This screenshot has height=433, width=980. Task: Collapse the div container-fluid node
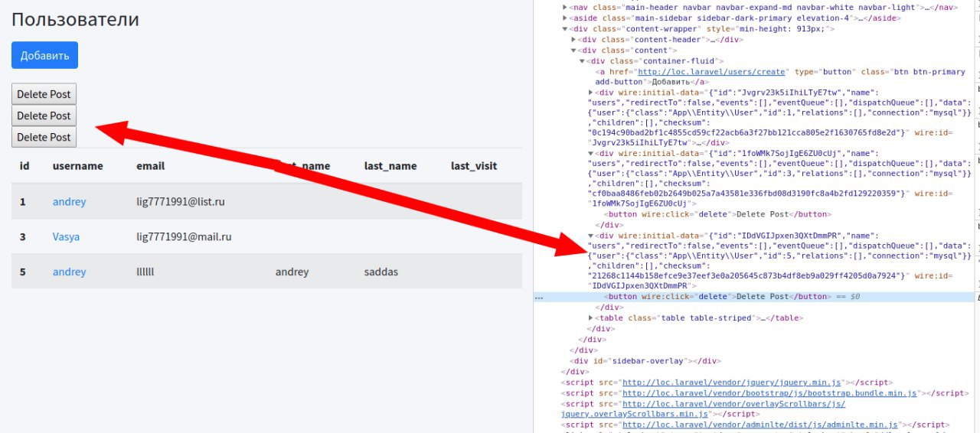(582, 61)
